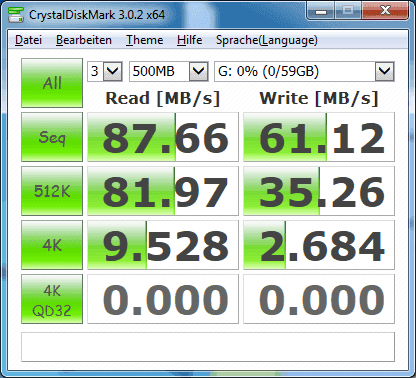Viewport: 416px width, 378px height.
Task: Click the 4K QD32 read result 0.000
Action: [163, 299]
